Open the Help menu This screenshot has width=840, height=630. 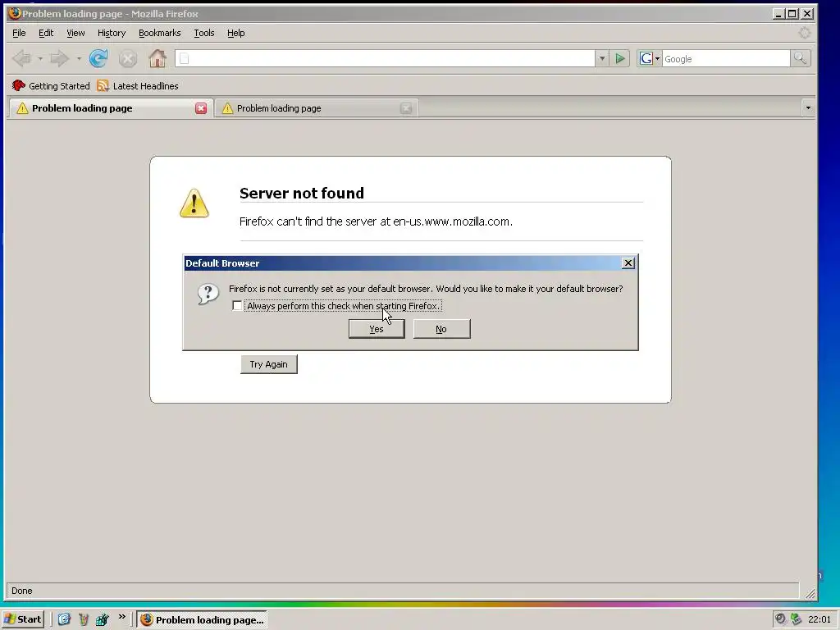tap(235, 33)
